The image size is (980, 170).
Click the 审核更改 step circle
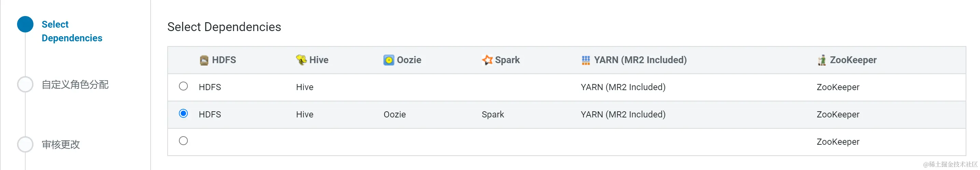pyautogui.click(x=25, y=144)
